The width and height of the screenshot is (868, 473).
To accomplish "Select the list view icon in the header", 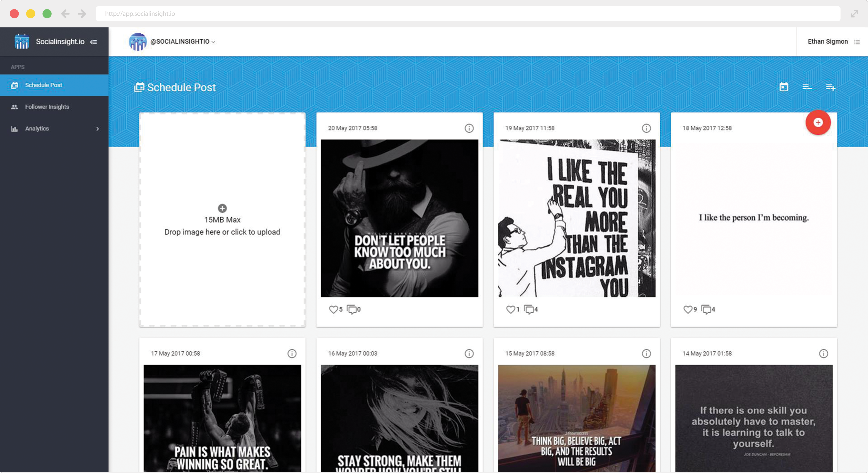I will coord(807,87).
